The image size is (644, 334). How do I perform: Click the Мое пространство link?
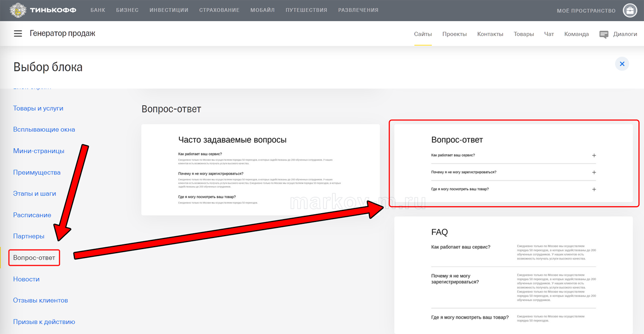point(586,11)
